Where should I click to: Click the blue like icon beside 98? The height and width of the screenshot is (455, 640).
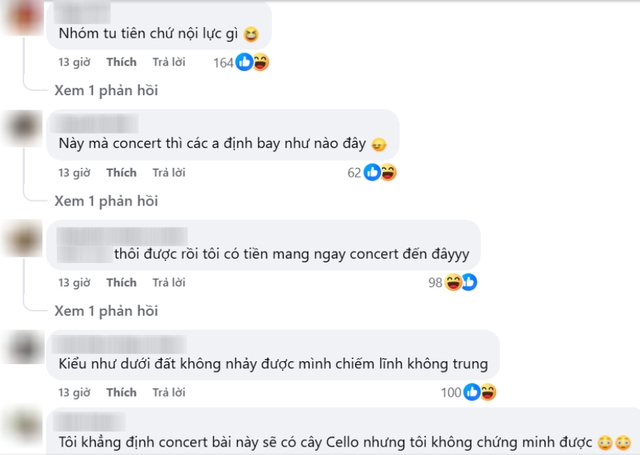pos(469,282)
